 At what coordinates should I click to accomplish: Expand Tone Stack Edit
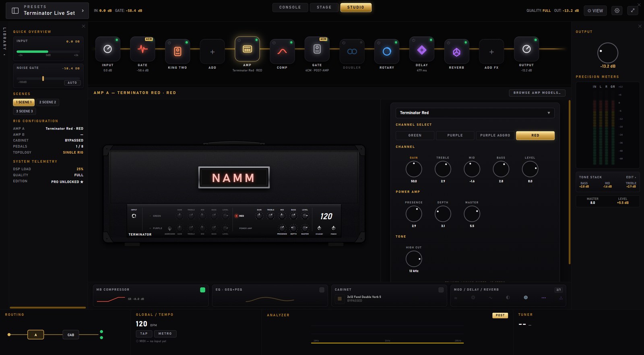631,177
